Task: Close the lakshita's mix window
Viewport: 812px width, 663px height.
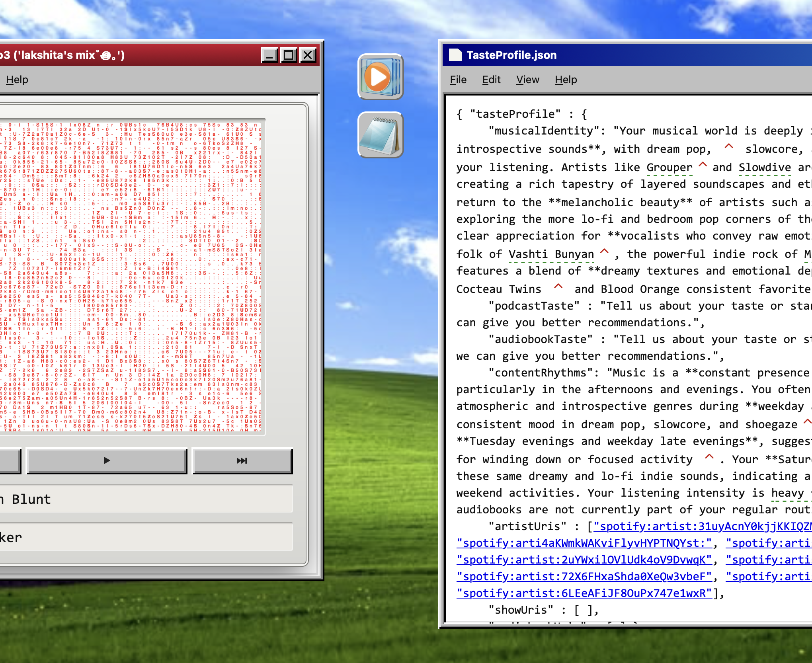Action: coord(308,55)
